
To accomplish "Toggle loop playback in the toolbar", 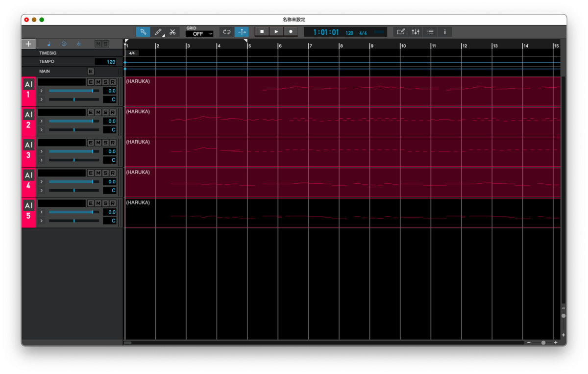I will pyautogui.click(x=226, y=32).
